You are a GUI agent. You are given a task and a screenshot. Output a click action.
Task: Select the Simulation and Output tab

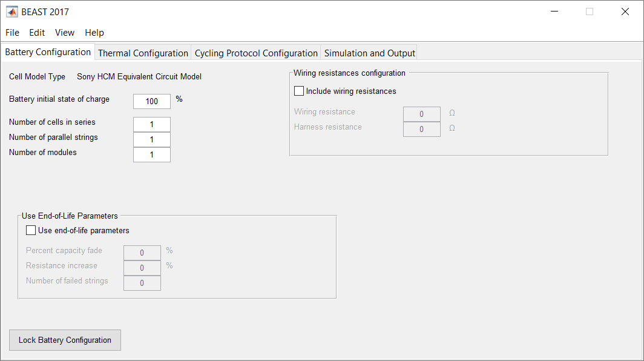[x=369, y=53]
